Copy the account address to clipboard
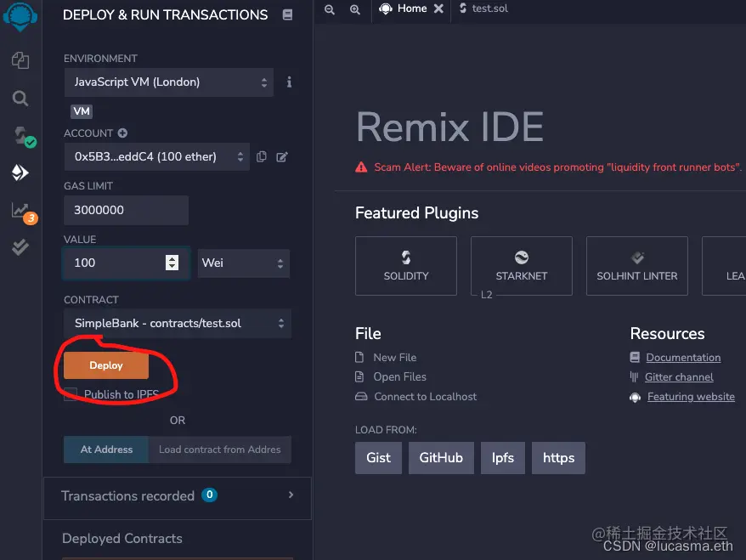 tap(262, 156)
